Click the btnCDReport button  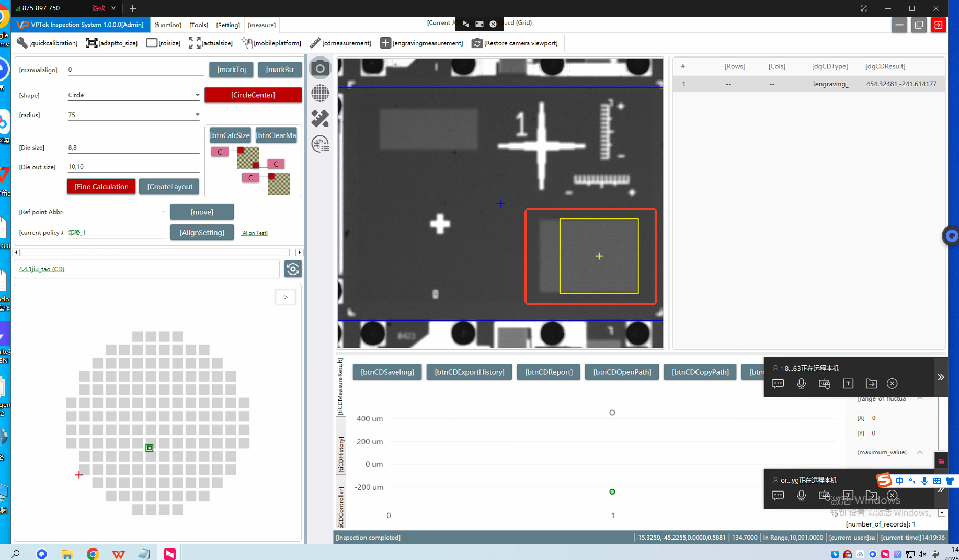549,372
